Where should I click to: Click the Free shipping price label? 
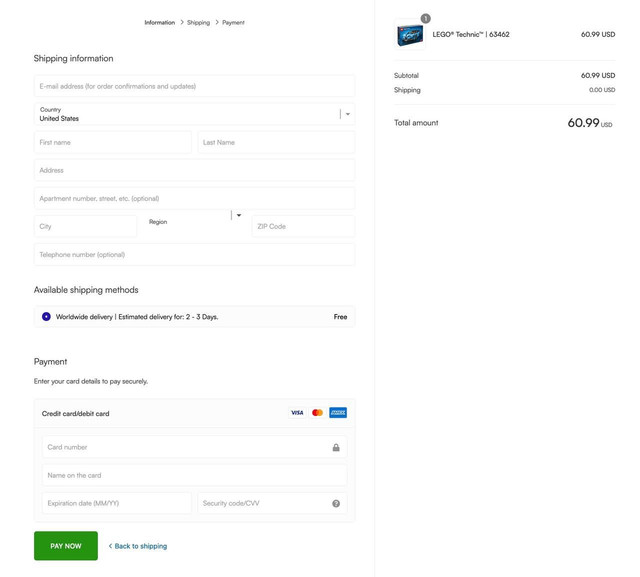click(x=340, y=317)
